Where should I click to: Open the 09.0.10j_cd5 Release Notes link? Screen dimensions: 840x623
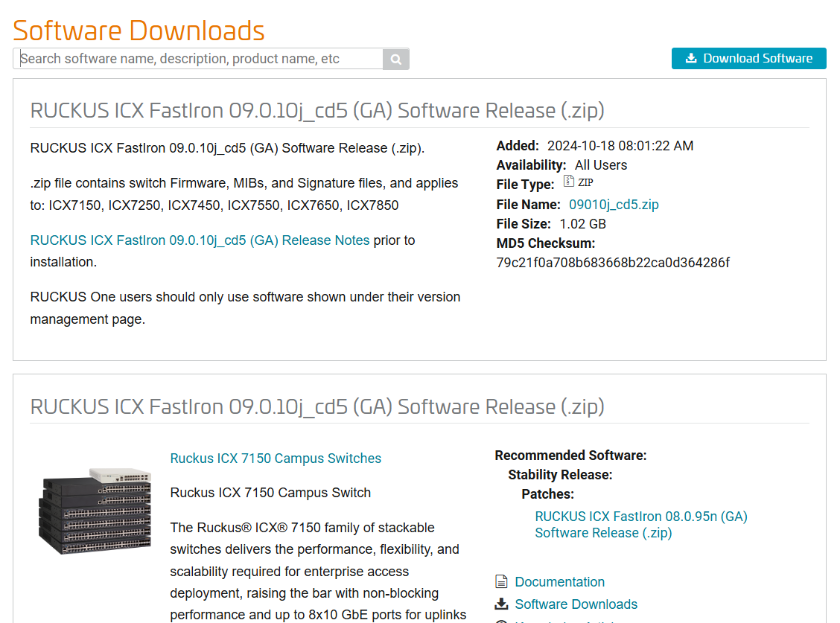[200, 240]
